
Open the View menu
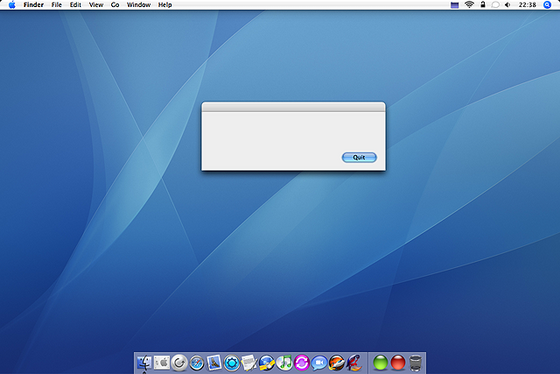point(96,5)
